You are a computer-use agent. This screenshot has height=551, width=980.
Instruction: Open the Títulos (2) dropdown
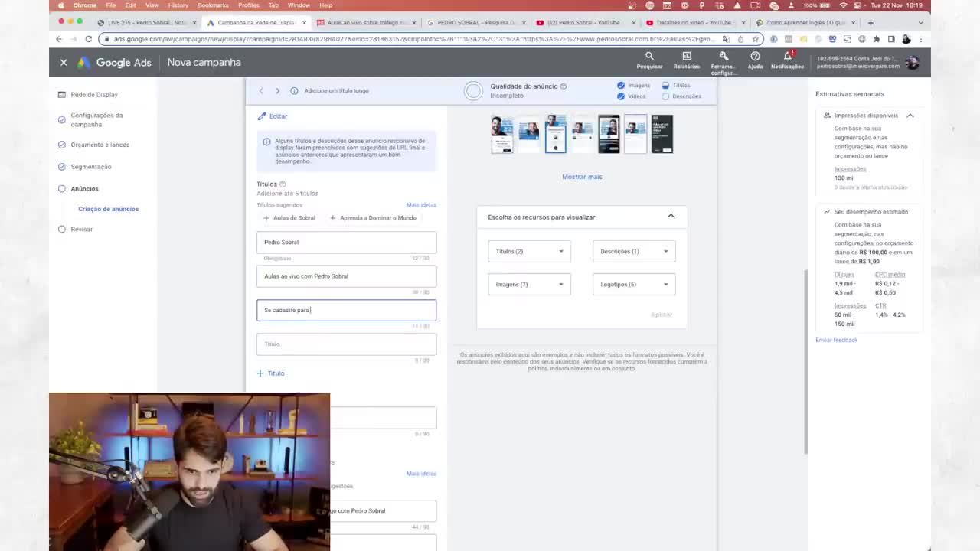(x=529, y=251)
